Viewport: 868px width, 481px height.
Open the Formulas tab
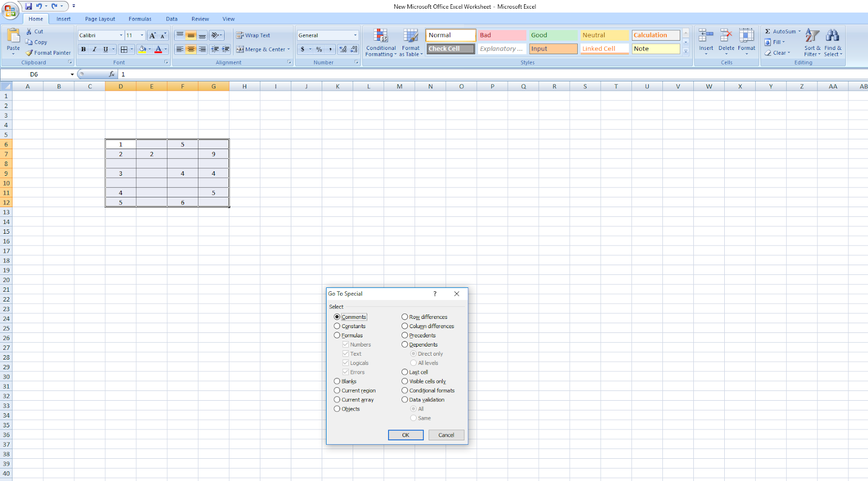140,19
